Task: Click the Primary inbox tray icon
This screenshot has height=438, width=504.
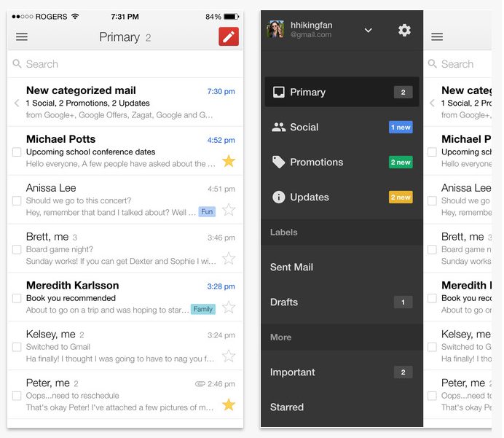Action: point(279,92)
